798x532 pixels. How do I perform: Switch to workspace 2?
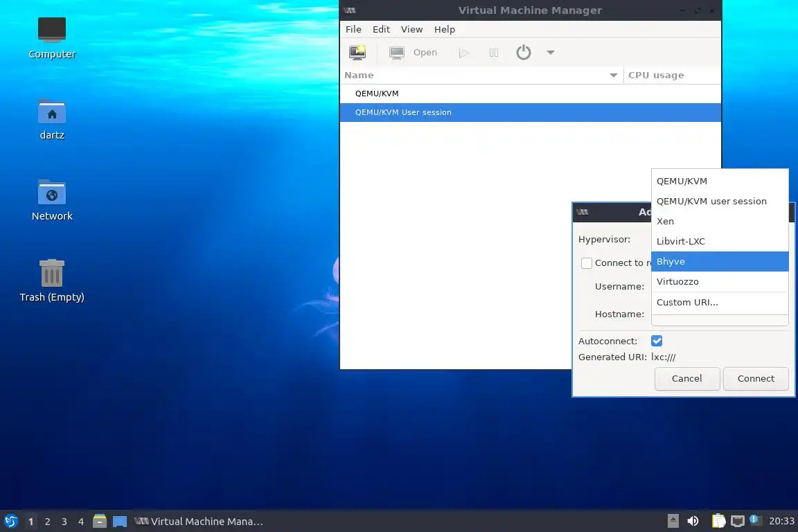47,522
